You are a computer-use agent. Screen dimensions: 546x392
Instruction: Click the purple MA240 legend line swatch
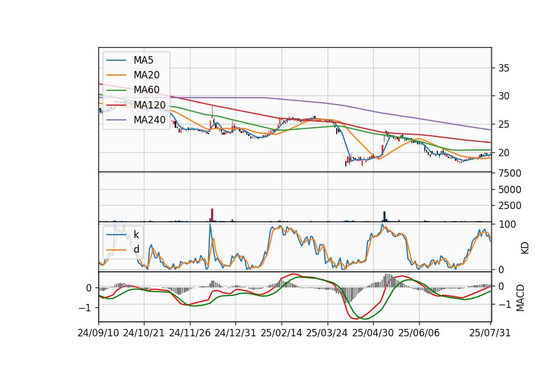[116, 120]
